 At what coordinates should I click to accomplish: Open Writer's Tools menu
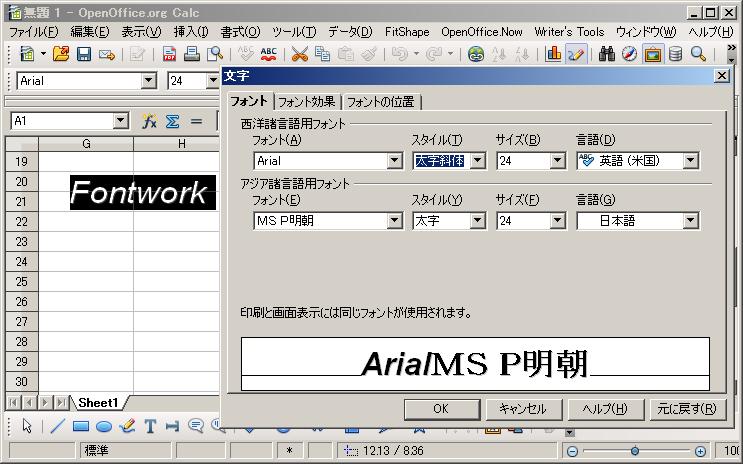[570, 32]
